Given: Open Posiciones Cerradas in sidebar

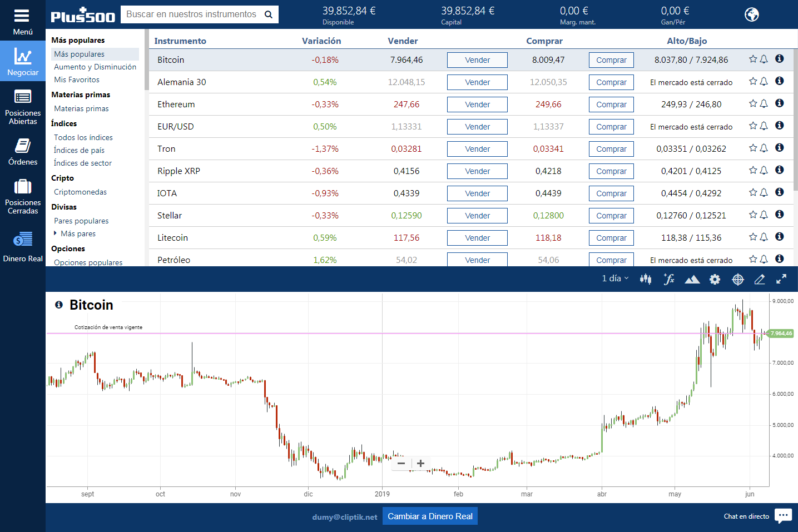Looking at the screenshot, I should pyautogui.click(x=23, y=196).
